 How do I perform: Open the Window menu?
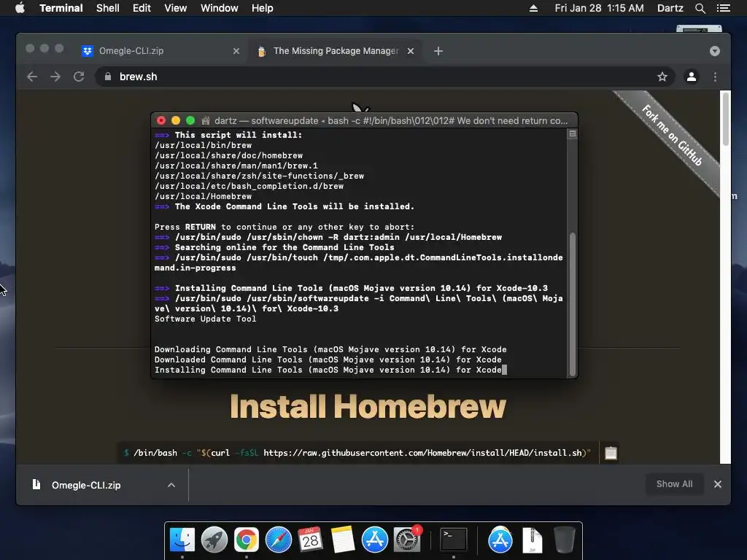pos(219,8)
